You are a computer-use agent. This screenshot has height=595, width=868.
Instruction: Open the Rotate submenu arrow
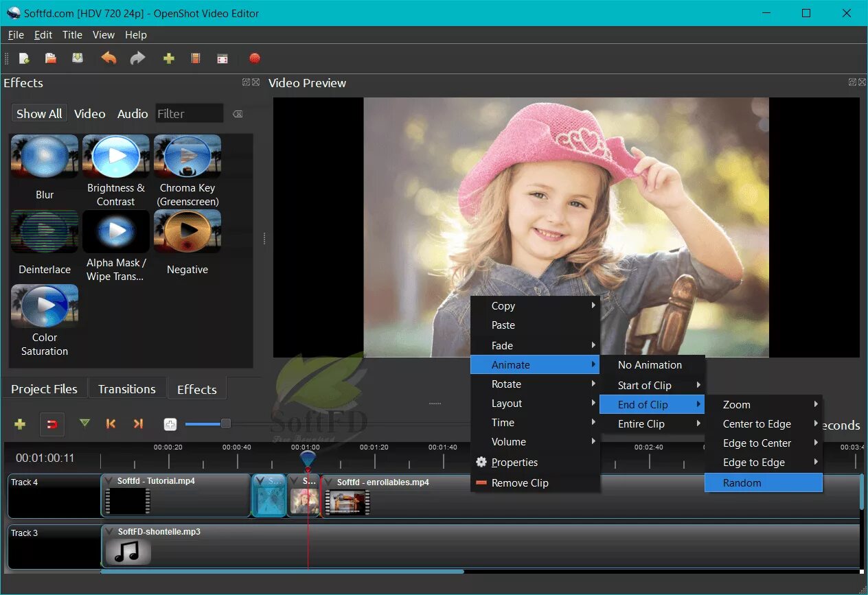point(595,384)
